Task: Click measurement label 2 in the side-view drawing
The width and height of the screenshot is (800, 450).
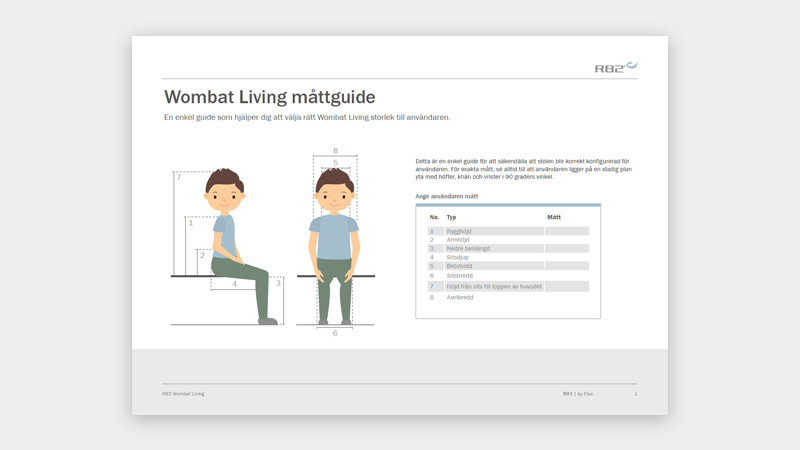Action: coord(202,255)
